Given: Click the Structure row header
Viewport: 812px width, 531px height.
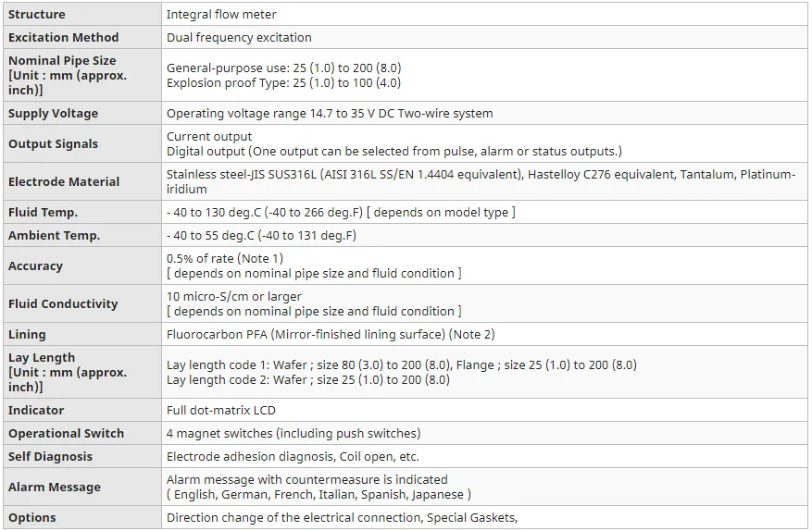Looking at the screenshot, I should pyautogui.click(x=37, y=14).
